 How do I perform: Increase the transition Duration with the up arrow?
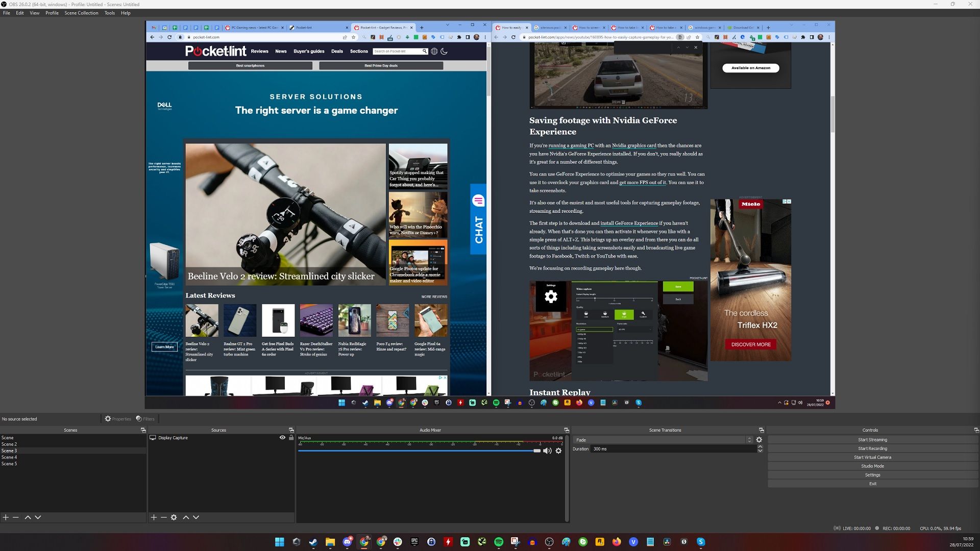pyautogui.click(x=760, y=447)
